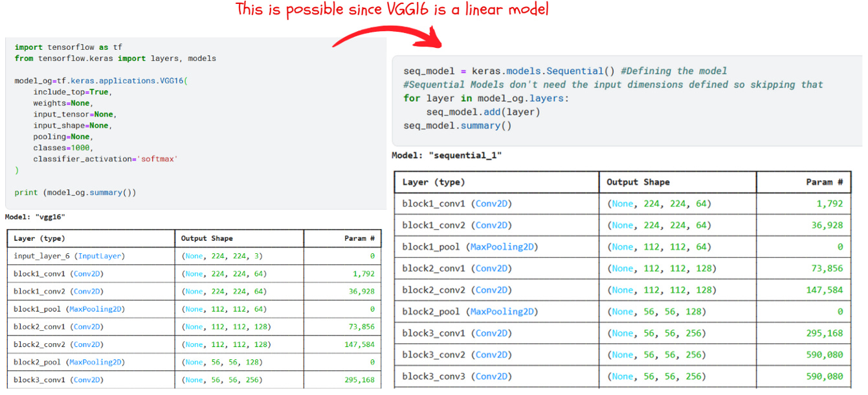
Task: Click block3_conv1 layer name in sequential_1 table
Action: (x=457, y=333)
